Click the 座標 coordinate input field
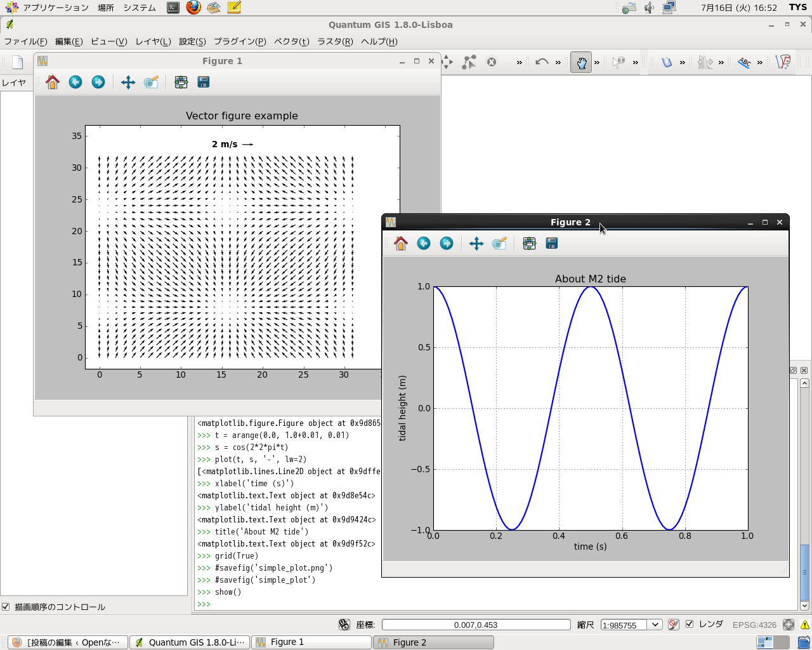 (476, 625)
